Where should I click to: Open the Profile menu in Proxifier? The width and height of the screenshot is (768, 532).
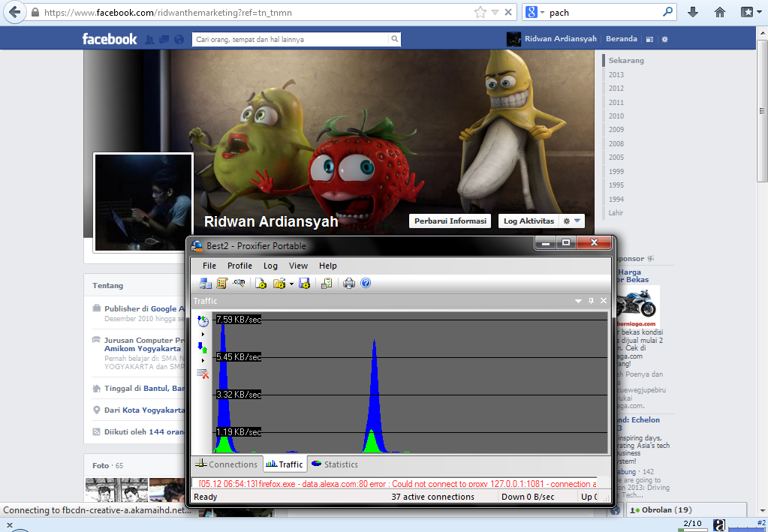239,266
